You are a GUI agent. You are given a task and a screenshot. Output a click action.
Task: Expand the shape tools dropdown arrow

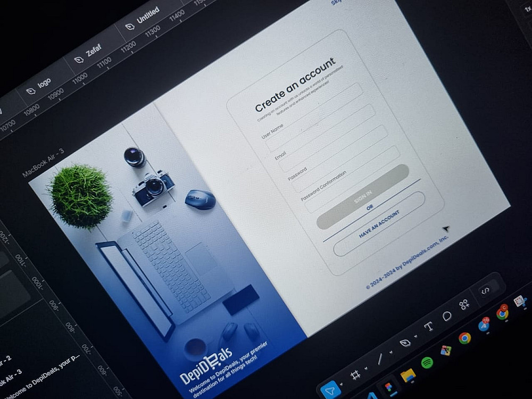[391, 353]
